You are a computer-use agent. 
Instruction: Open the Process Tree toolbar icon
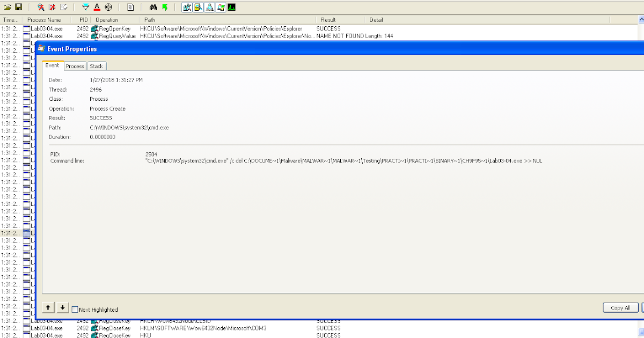[x=130, y=7]
